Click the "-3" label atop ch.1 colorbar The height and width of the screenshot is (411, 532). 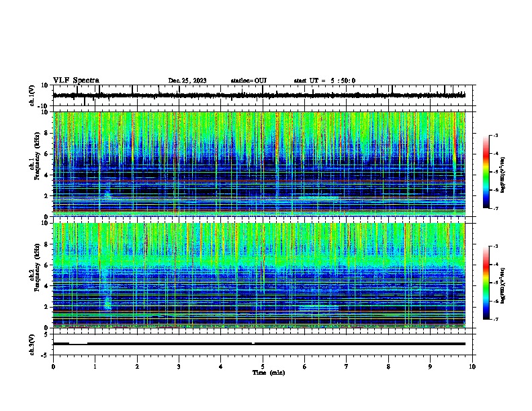(496, 135)
